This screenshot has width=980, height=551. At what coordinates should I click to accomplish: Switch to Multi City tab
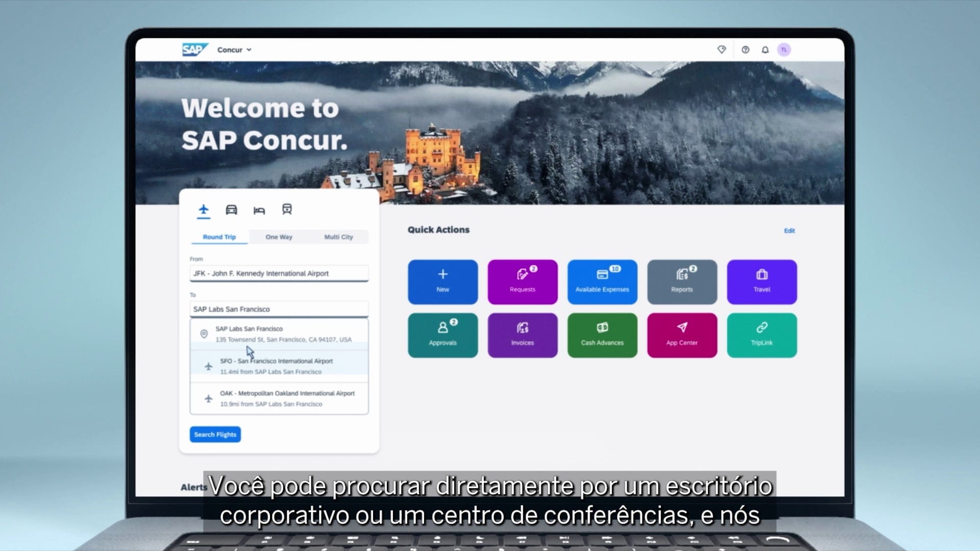[x=338, y=237]
